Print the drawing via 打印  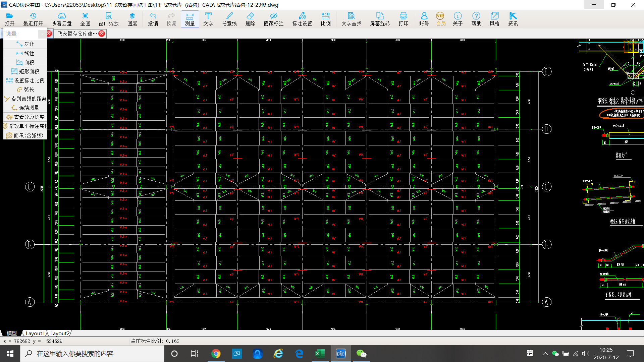coord(404,19)
